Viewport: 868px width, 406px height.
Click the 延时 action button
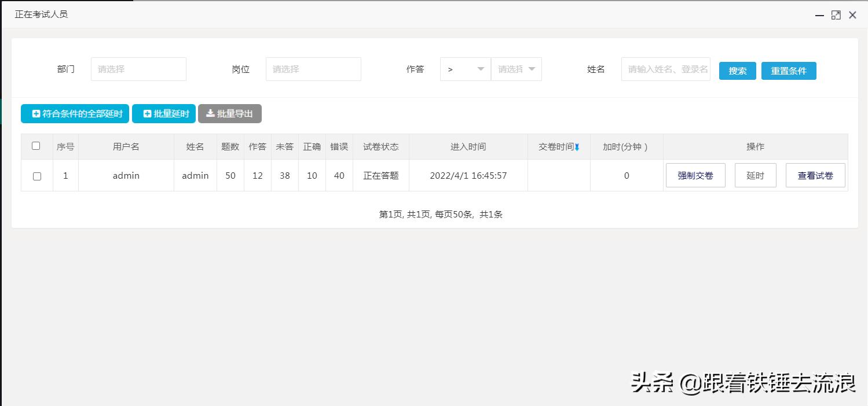tap(755, 175)
